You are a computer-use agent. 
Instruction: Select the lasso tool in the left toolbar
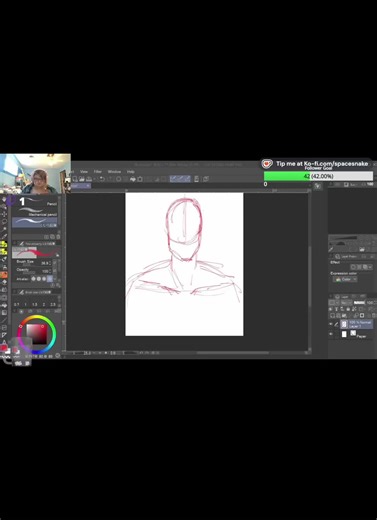coord(4,221)
